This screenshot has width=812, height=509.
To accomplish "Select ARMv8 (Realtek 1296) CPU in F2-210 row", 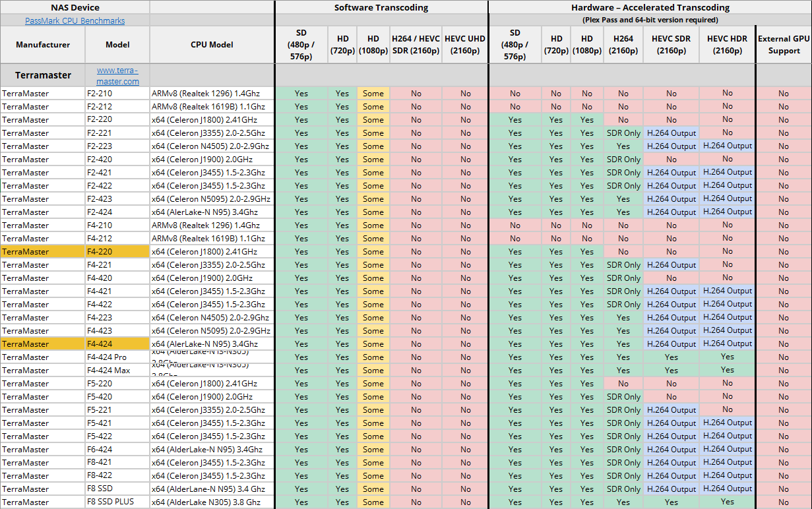I will pos(212,93).
